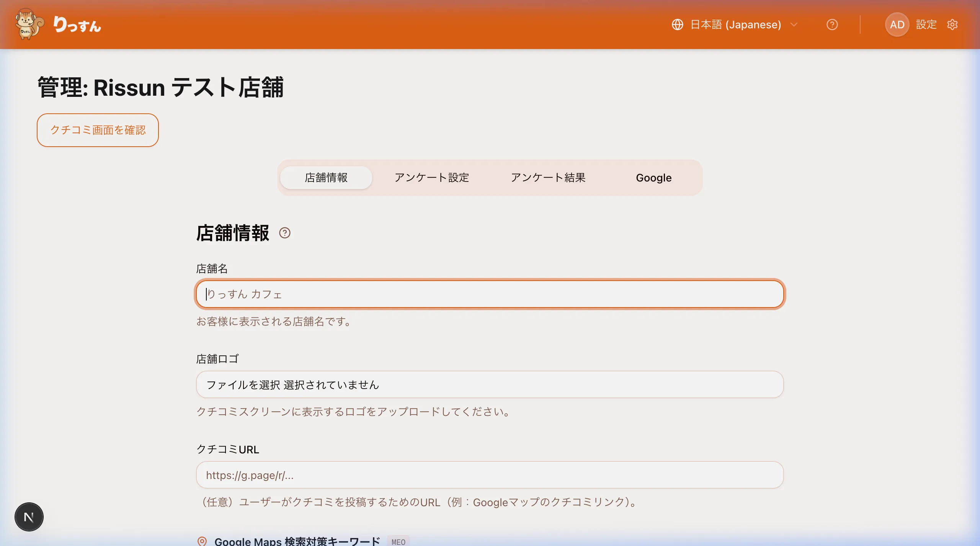Click the globe language icon

677,25
